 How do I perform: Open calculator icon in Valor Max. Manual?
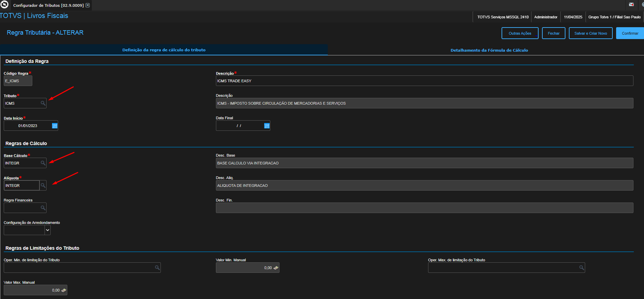click(64, 290)
